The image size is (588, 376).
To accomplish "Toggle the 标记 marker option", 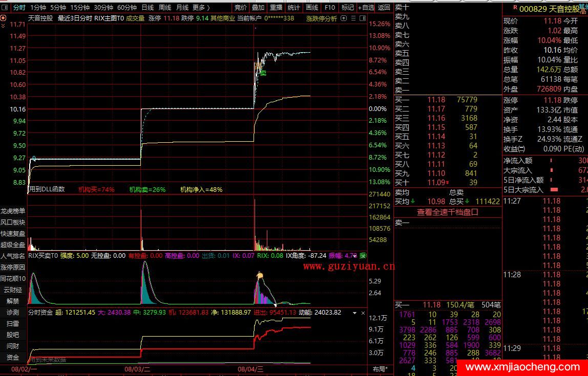I will (x=348, y=8).
